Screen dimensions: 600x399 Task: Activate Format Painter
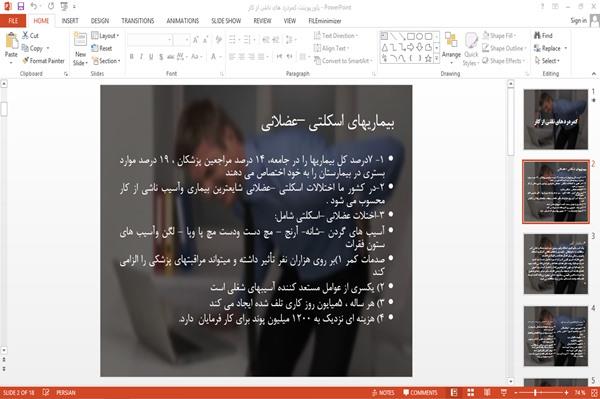pyautogui.click(x=44, y=60)
